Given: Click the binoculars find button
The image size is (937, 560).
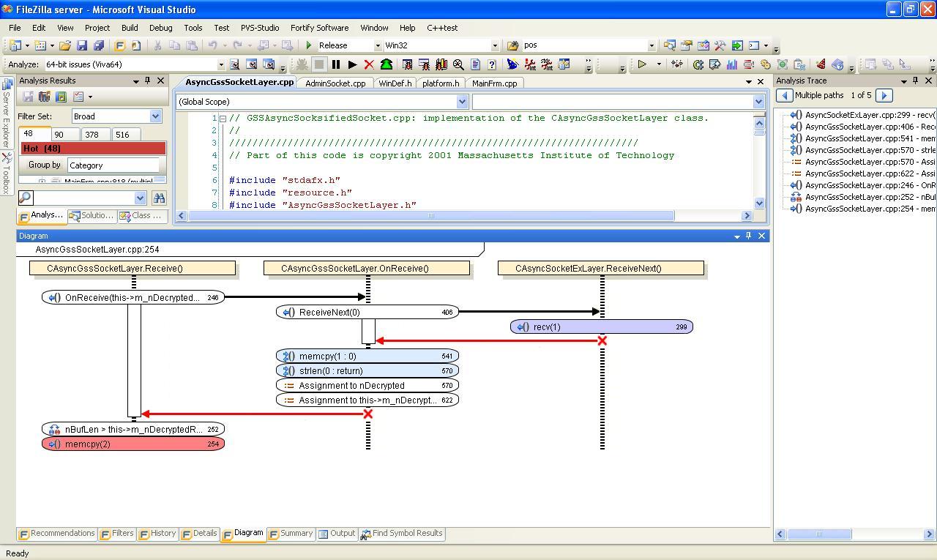Looking at the screenshot, I should 159,198.
